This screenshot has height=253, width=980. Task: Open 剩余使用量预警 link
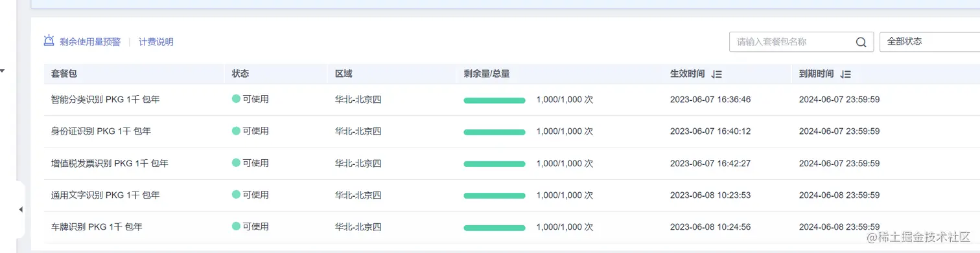tap(90, 41)
